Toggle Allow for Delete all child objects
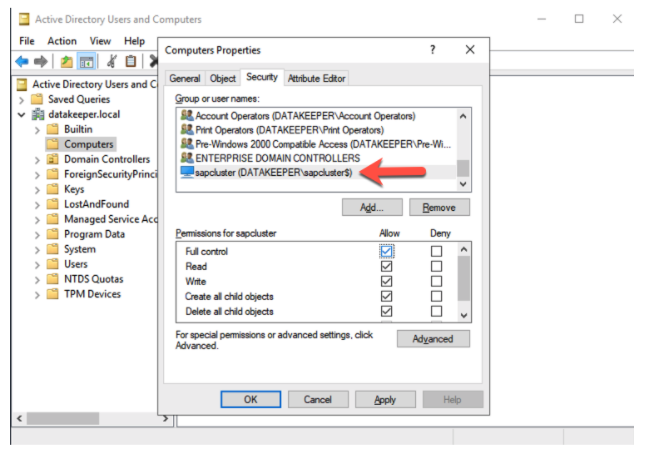This screenshot has width=648, height=452. coord(386,311)
